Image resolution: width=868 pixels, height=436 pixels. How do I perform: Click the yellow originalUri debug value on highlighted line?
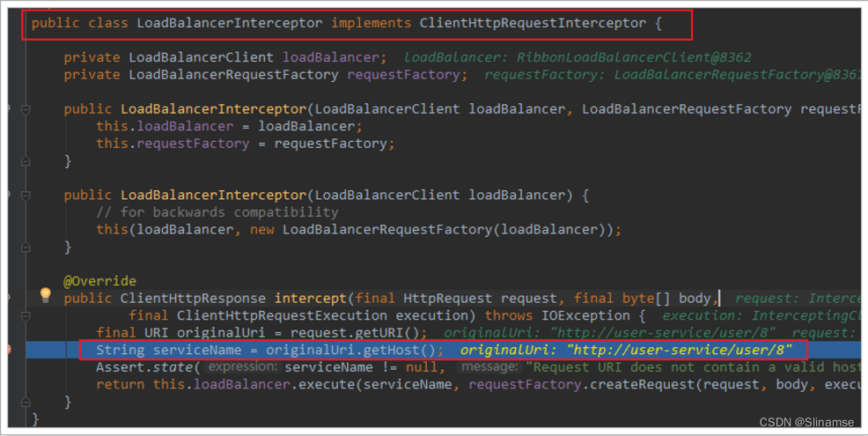click(x=626, y=351)
